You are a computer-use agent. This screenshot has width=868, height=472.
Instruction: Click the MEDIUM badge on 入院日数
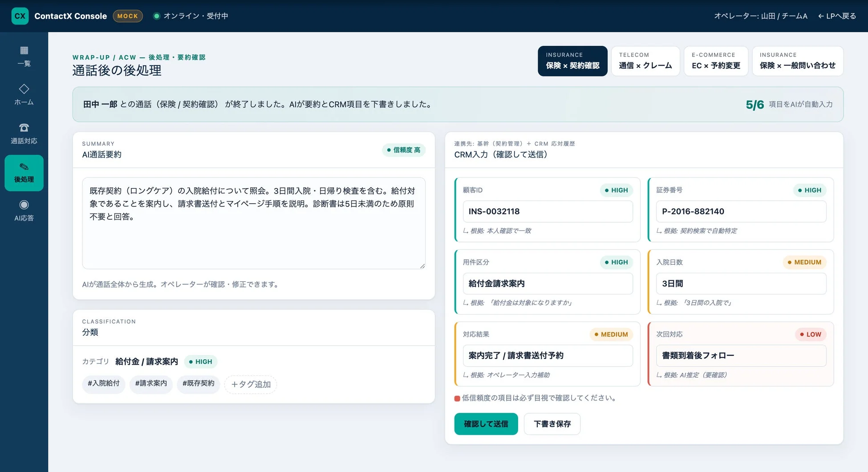point(805,262)
